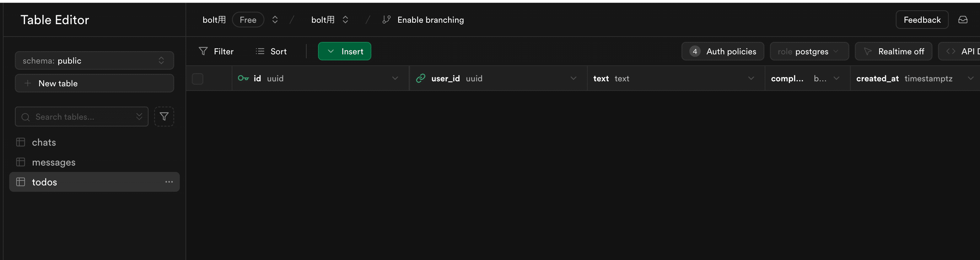Image resolution: width=980 pixels, height=260 pixels.
Task: Open the role postgres dropdown
Action: 809,51
